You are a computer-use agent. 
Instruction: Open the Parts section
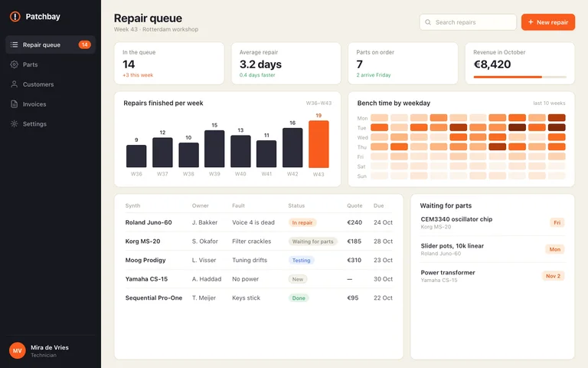(x=51, y=64)
